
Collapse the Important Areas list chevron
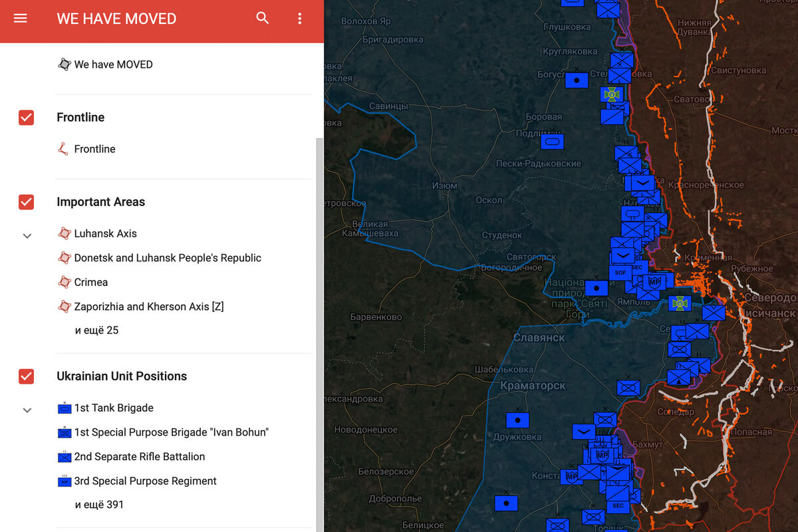point(27,235)
